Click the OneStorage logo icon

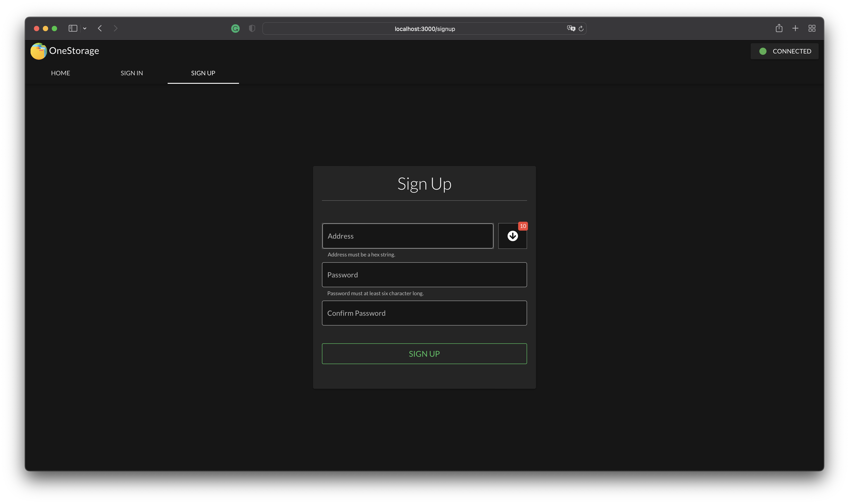(x=39, y=51)
